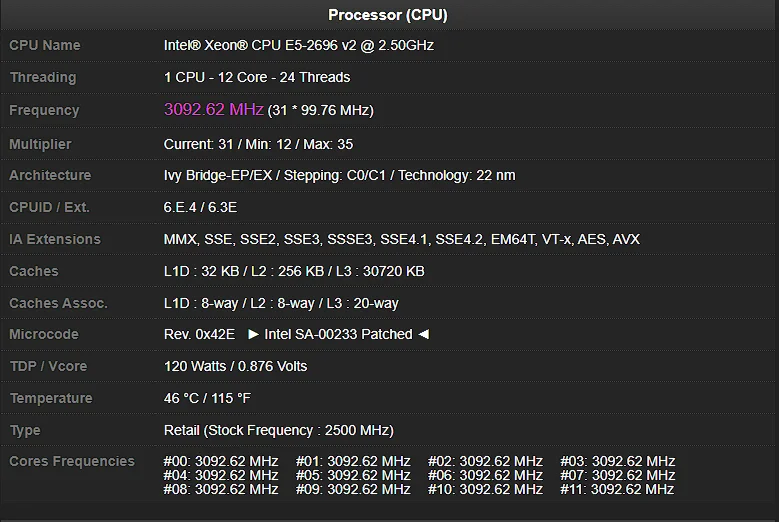Click the IA Extensions instruction list

coord(401,239)
